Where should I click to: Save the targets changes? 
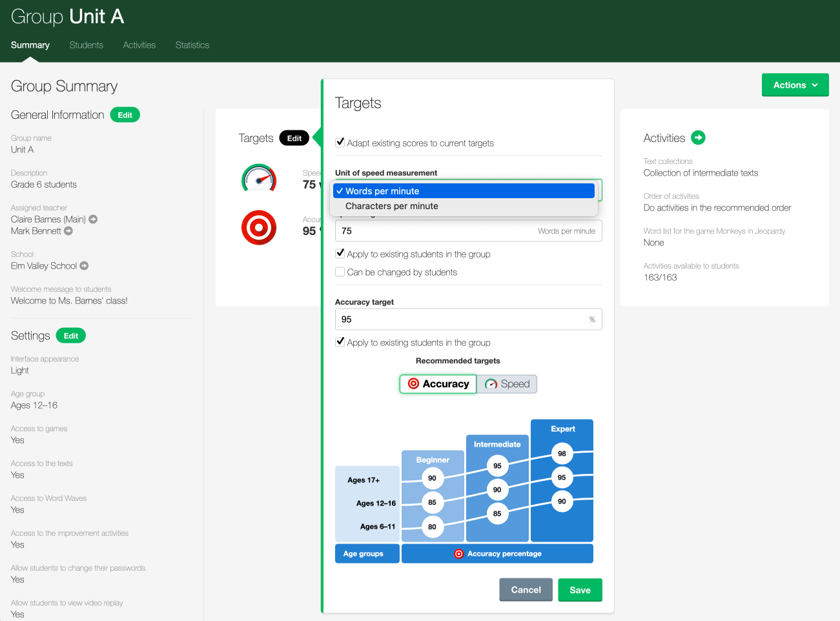(x=580, y=590)
